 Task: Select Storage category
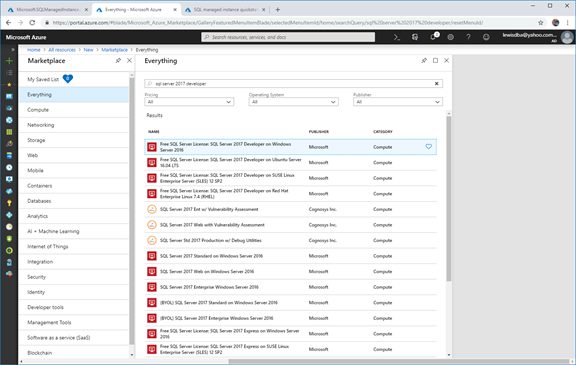[x=73, y=140]
